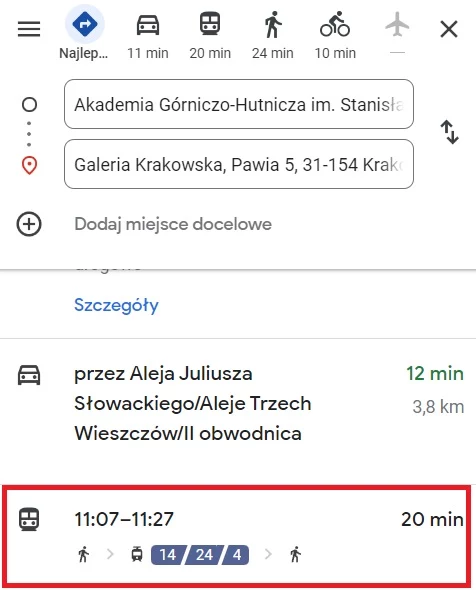This screenshot has width=476, height=590.
Task: Click the tram line 14 badge
Action: pyautogui.click(x=167, y=555)
